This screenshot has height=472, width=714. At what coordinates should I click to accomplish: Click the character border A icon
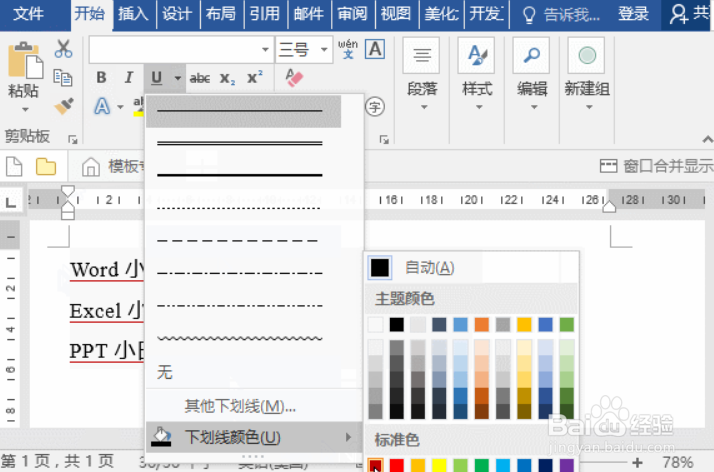(375, 49)
